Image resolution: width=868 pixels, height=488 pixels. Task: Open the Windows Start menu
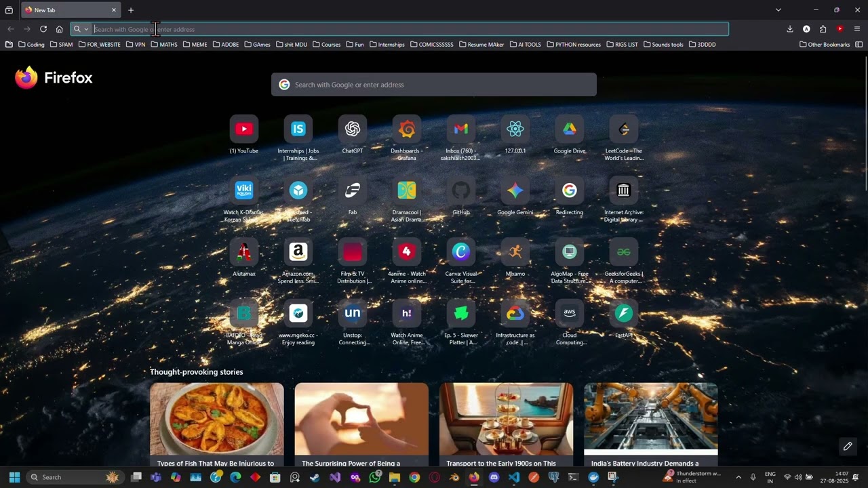14,477
